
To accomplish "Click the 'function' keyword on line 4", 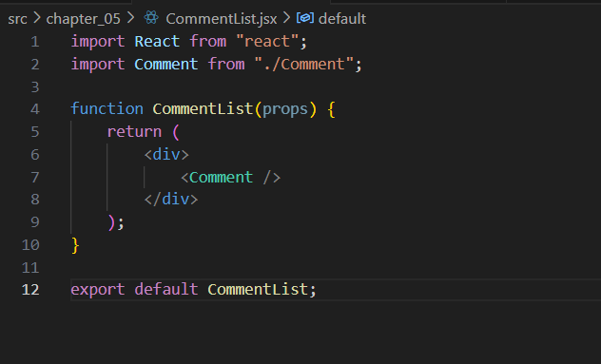I will tap(107, 109).
